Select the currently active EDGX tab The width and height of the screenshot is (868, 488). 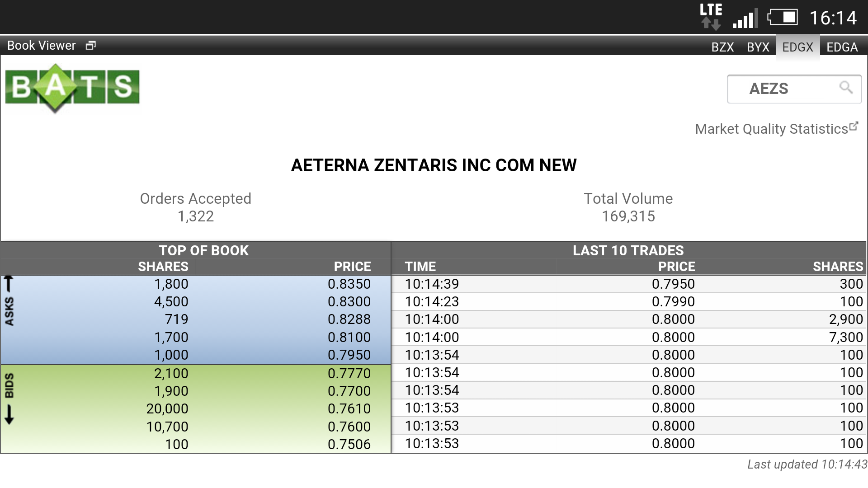798,47
